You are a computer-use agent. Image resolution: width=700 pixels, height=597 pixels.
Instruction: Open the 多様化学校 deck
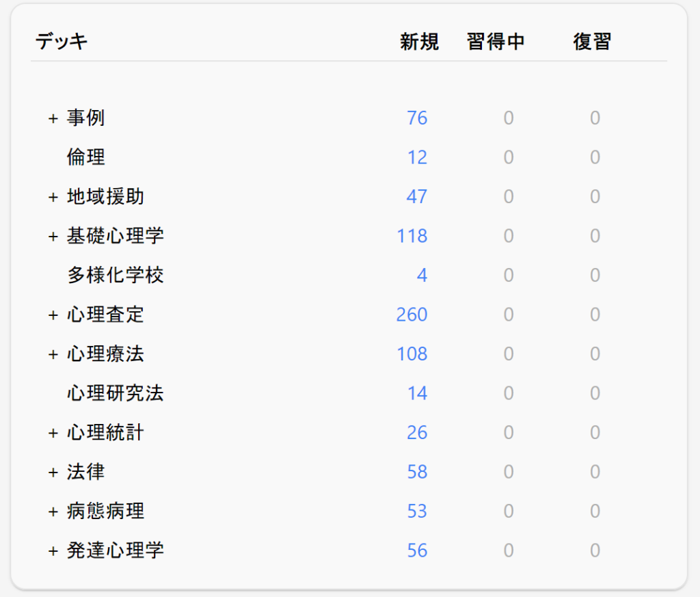pyautogui.click(x=115, y=276)
